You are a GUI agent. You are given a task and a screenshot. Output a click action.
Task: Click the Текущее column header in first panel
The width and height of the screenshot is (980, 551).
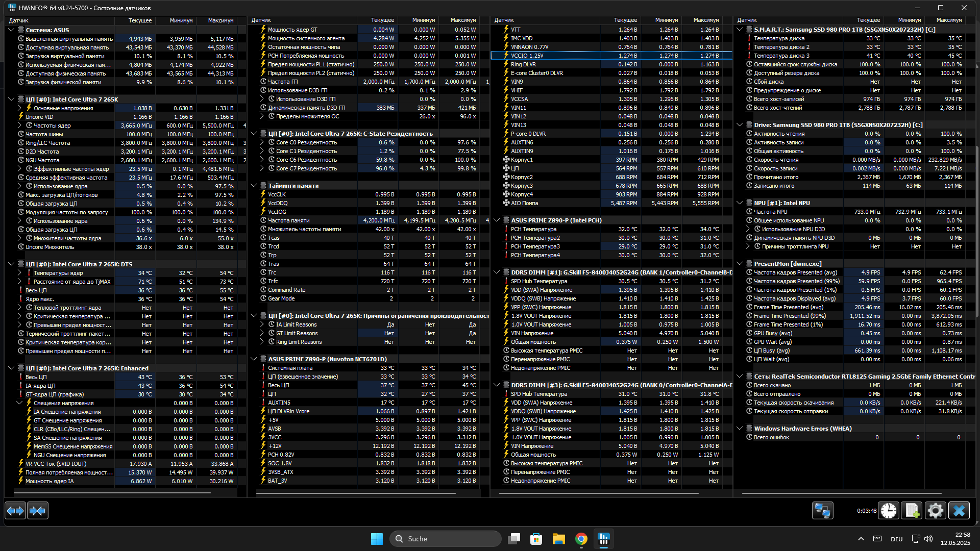tap(140, 20)
